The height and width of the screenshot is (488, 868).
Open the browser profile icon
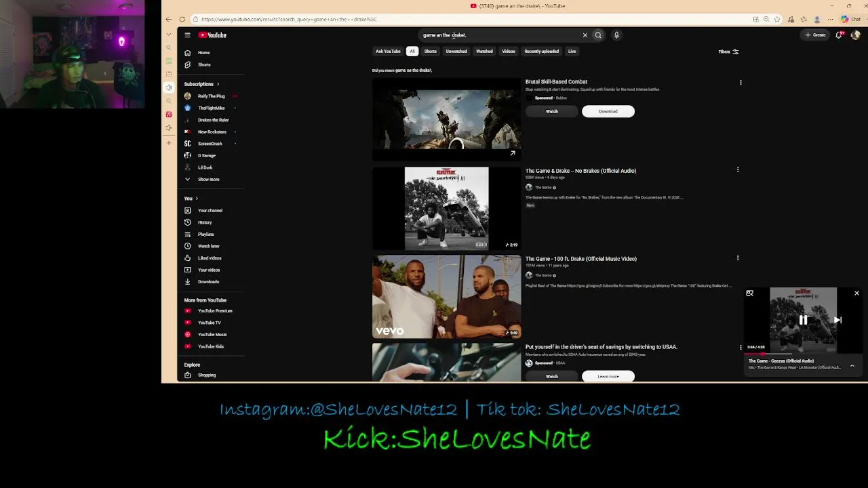pos(816,19)
